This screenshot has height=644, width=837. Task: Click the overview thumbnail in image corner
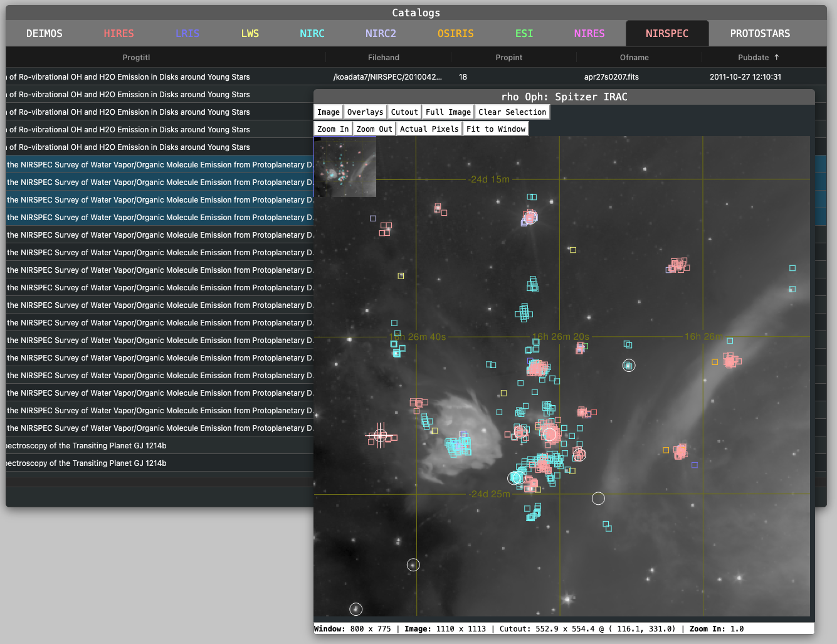[x=345, y=167]
